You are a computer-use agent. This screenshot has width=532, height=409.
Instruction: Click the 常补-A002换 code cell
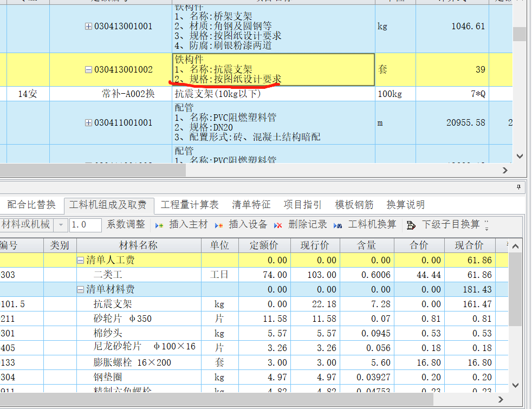(111, 94)
